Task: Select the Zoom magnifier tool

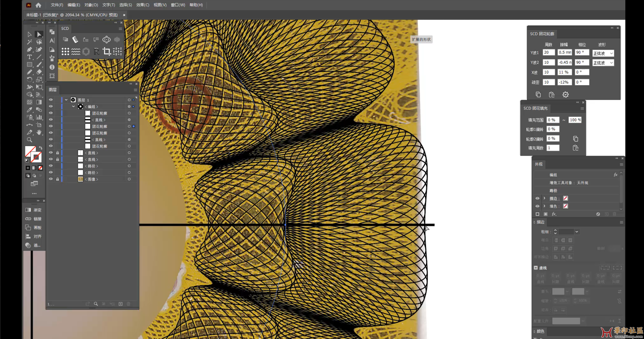Action: pos(30,140)
